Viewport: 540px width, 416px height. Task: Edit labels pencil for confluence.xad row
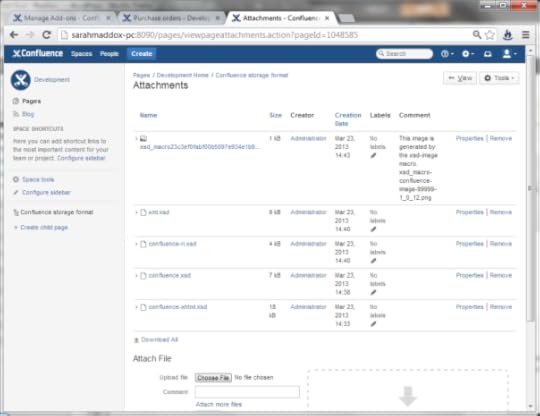pyautogui.click(x=373, y=293)
